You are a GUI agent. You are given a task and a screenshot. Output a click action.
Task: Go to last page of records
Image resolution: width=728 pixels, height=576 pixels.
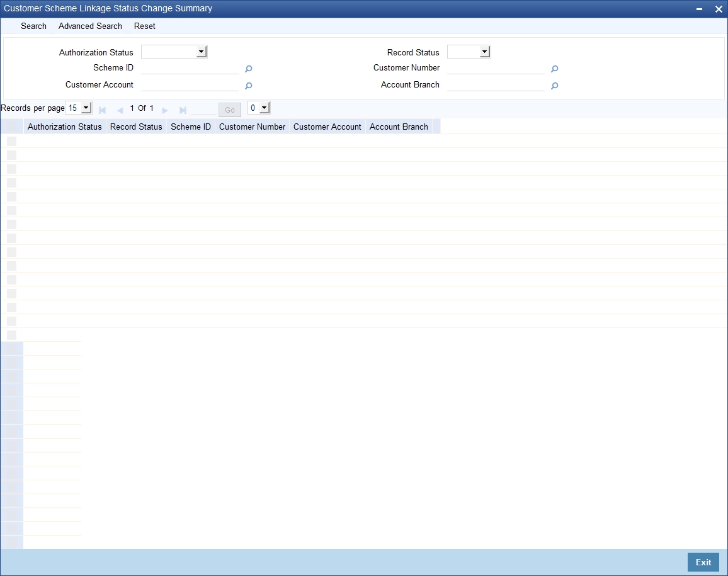183,110
